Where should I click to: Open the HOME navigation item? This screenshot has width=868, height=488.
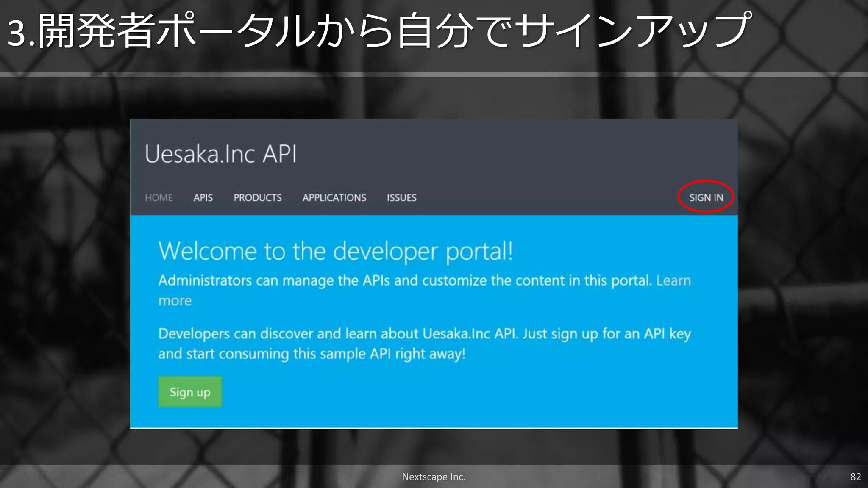coord(159,198)
